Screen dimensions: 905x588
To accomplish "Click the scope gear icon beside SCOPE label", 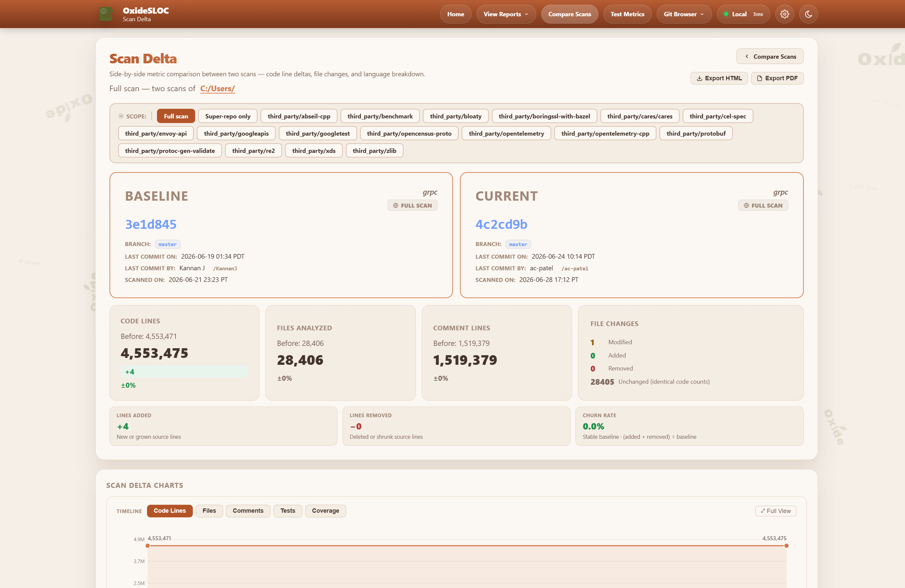I will (121, 116).
